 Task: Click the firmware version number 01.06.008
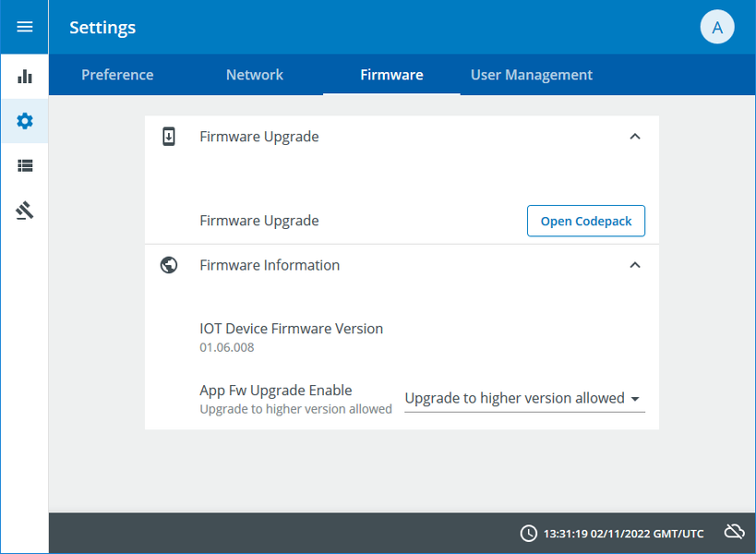click(x=227, y=348)
